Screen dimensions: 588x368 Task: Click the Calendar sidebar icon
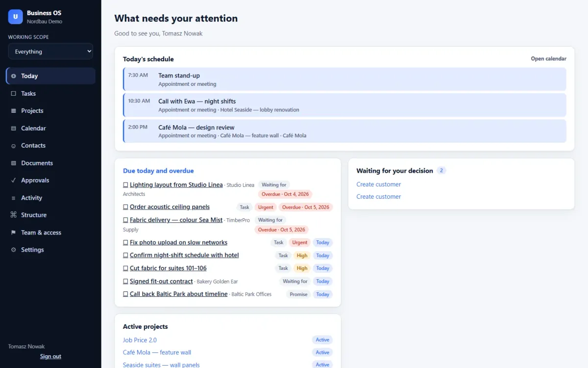[13, 129]
